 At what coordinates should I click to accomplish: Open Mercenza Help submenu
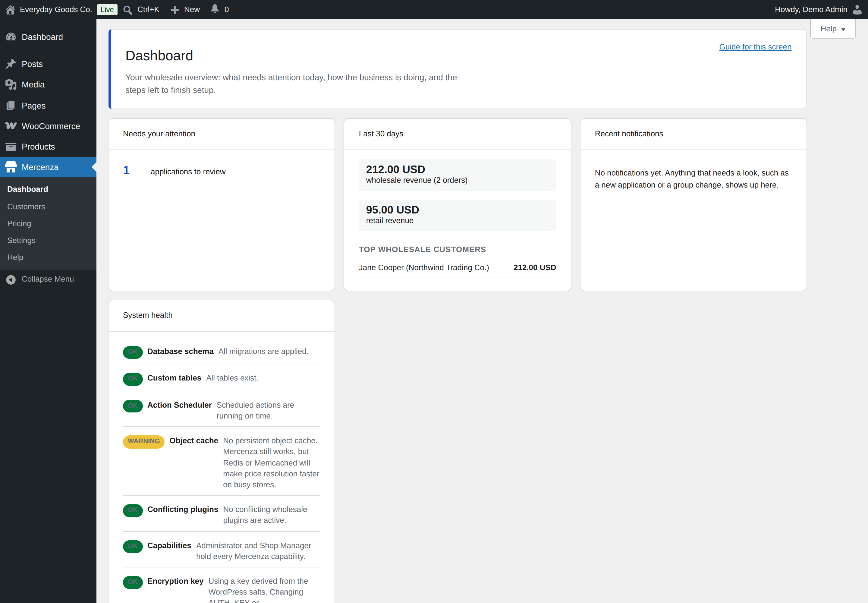pos(15,257)
